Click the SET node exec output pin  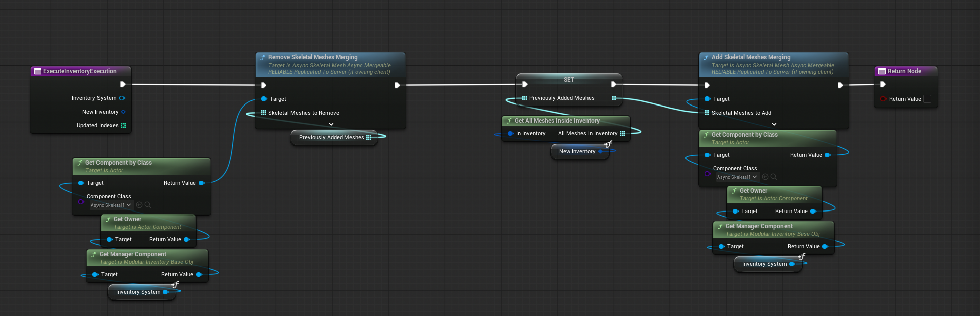pos(613,84)
